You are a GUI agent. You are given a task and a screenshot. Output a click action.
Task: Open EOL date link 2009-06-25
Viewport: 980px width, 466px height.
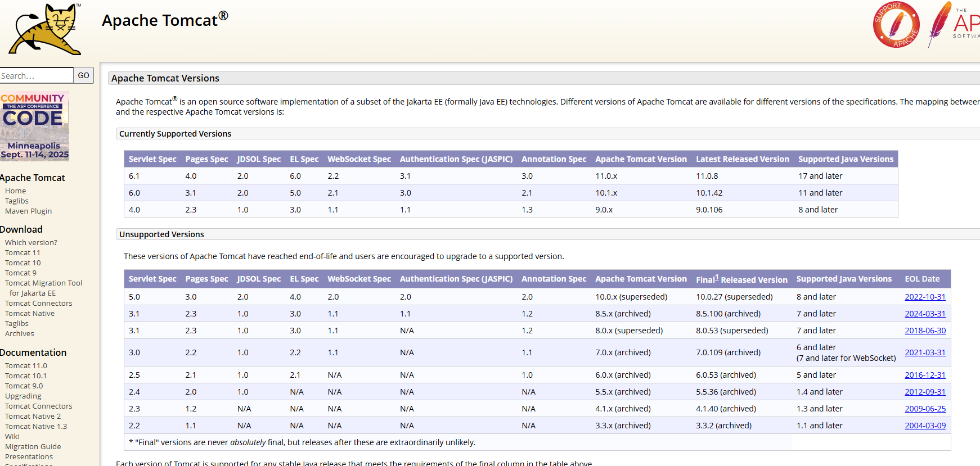925,409
